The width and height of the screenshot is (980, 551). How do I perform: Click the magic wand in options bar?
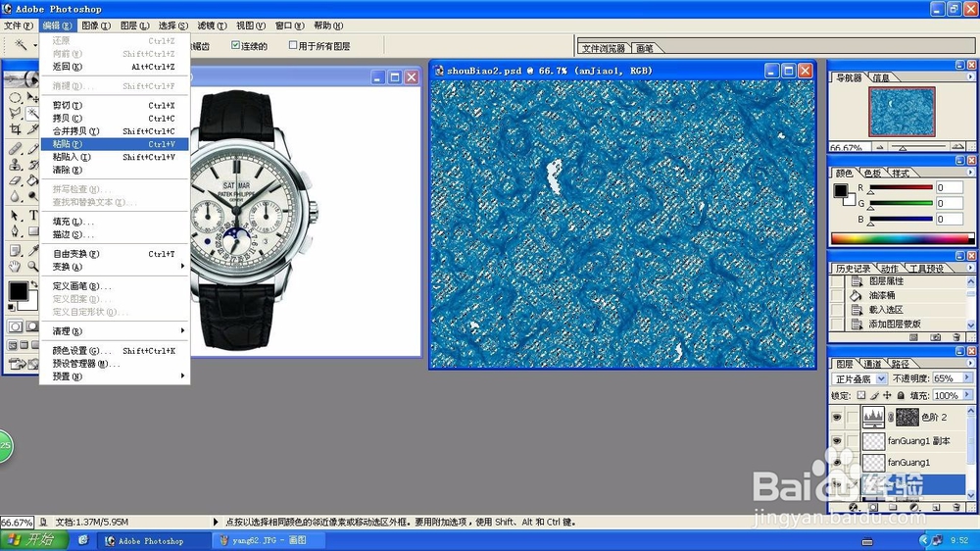coord(21,44)
